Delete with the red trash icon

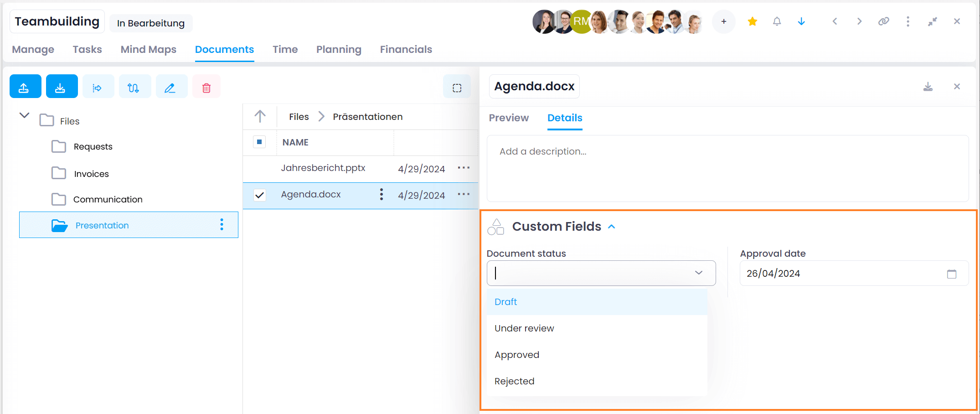click(206, 87)
